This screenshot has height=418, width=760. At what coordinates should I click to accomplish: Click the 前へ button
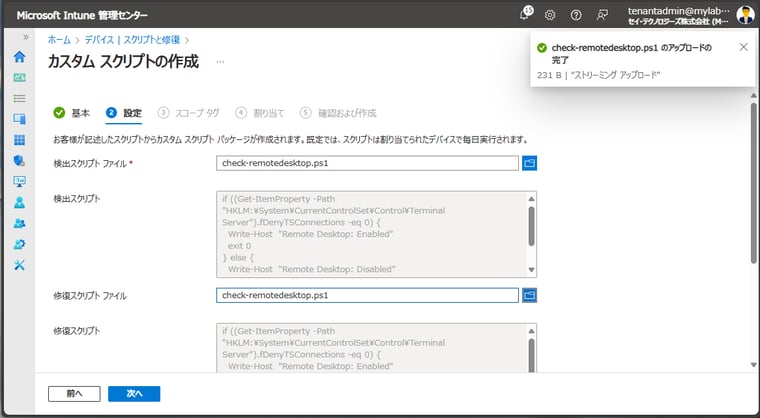point(74,394)
